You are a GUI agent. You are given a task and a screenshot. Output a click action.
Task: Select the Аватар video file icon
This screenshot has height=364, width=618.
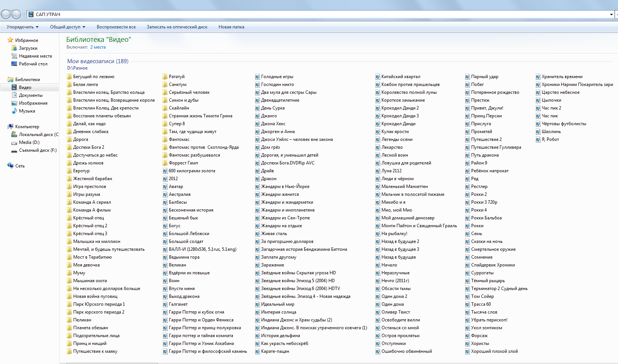(x=165, y=186)
